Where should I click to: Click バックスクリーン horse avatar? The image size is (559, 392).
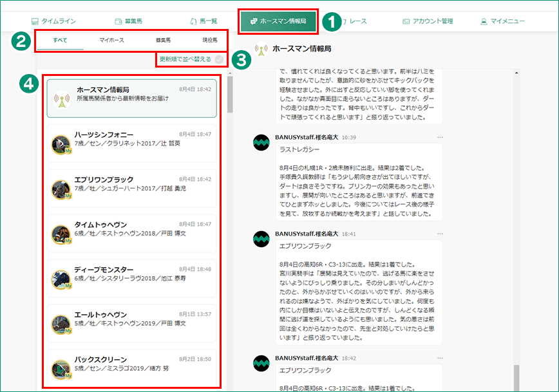tap(61, 369)
